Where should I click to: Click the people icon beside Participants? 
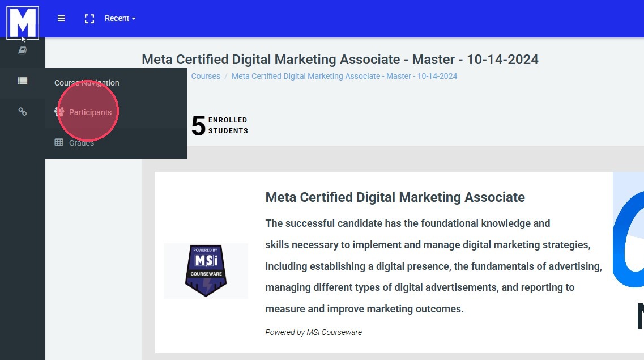(x=59, y=112)
